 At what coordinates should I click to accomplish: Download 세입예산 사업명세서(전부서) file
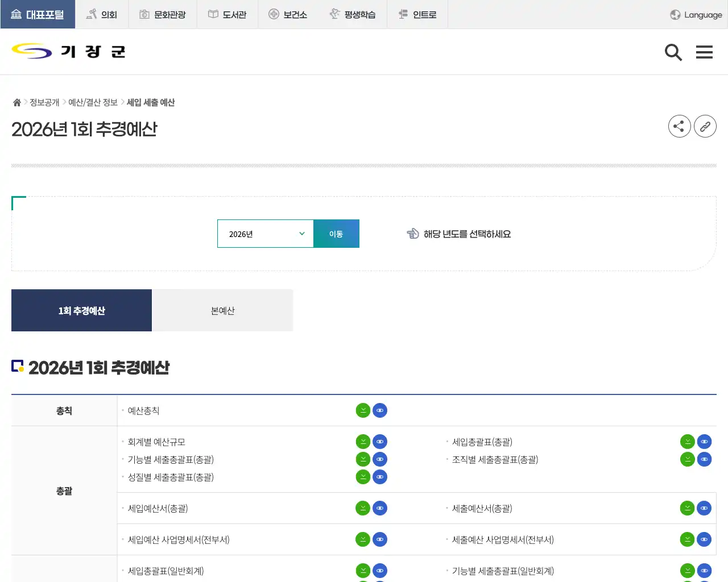(363, 539)
